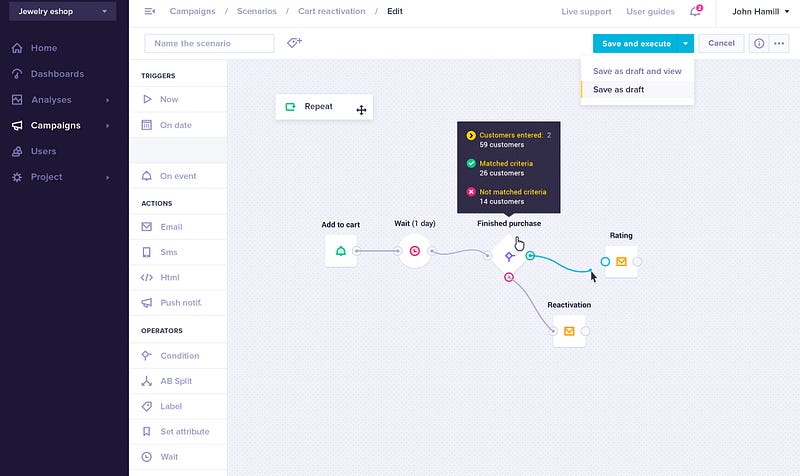Click the pink not-matched output connector
The image size is (800, 476).
(509, 277)
